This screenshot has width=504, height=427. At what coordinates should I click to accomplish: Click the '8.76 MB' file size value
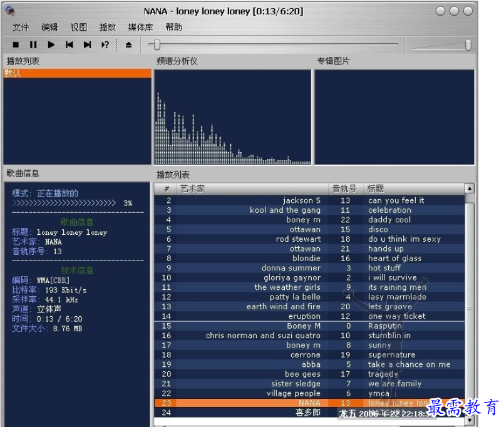68,329
